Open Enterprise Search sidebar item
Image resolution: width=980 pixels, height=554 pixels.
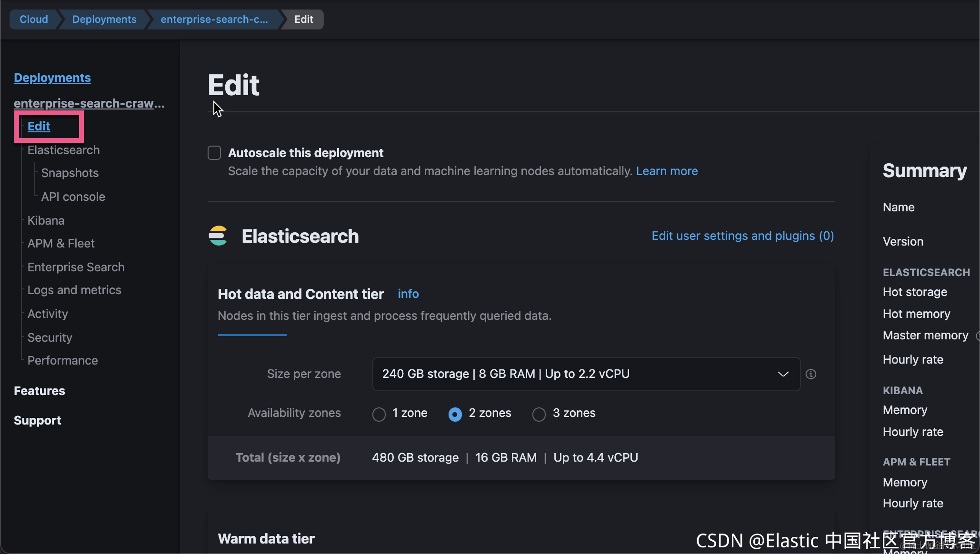pyautogui.click(x=76, y=267)
